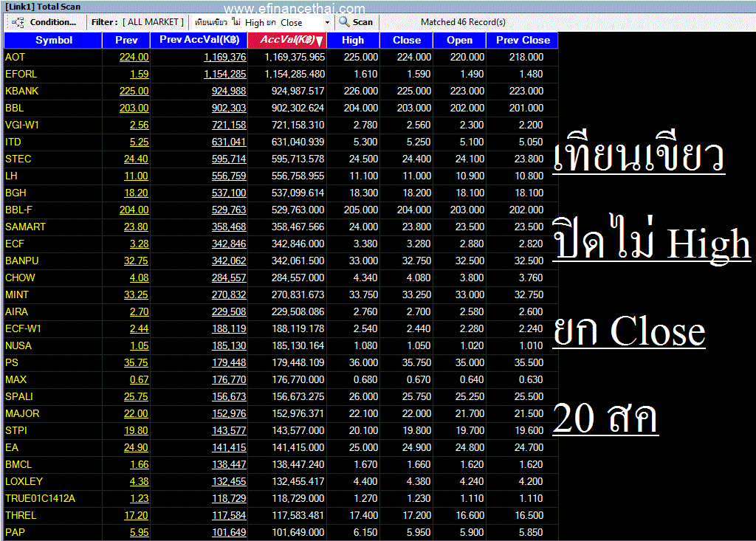
Task: Select the EA symbol
Action: pos(12,447)
